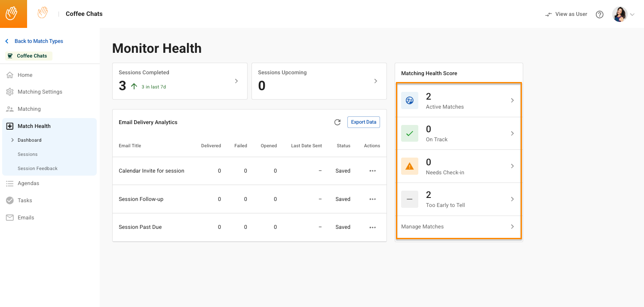Switch to View as User mode

click(566, 15)
